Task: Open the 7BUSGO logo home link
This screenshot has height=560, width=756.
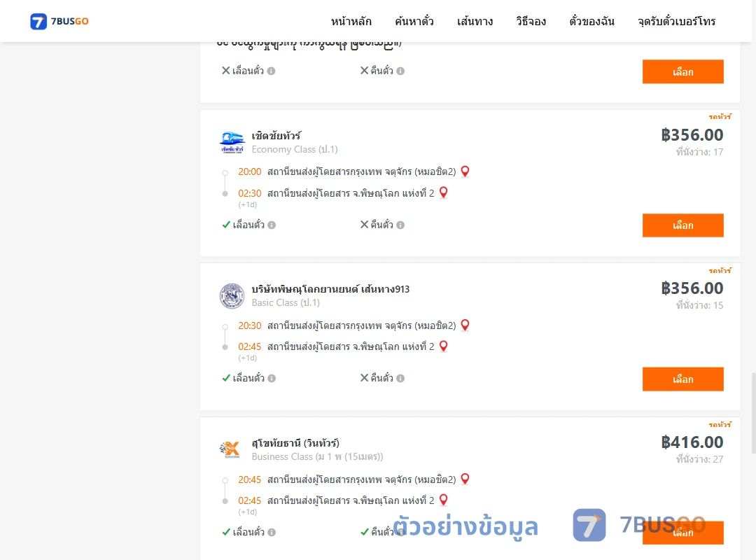Action: 59,21
